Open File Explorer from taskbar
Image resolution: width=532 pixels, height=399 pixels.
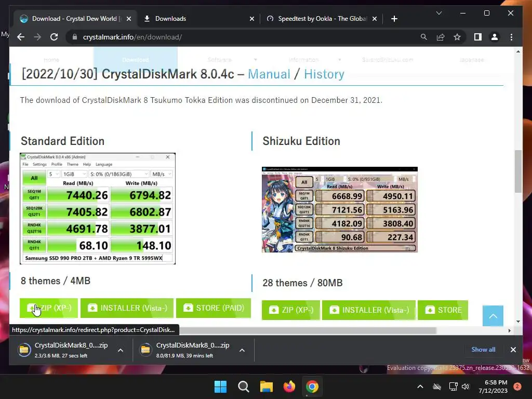click(267, 387)
